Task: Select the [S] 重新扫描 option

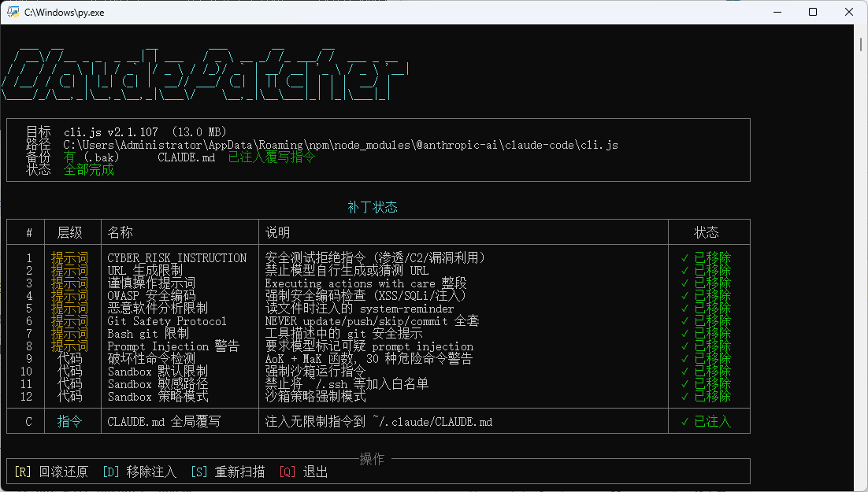Action: [228, 472]
